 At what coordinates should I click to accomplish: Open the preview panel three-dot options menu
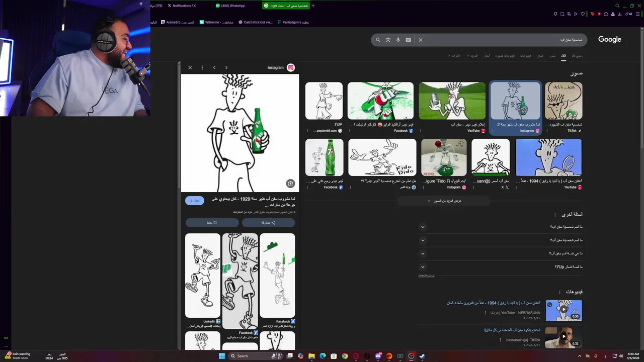click(x=202, y=67)
